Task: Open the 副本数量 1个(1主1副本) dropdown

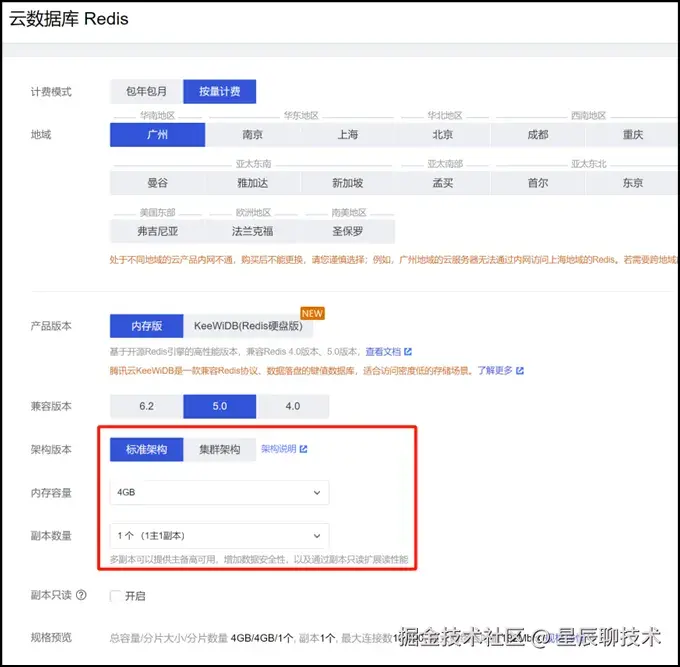Action: (219, 536)
